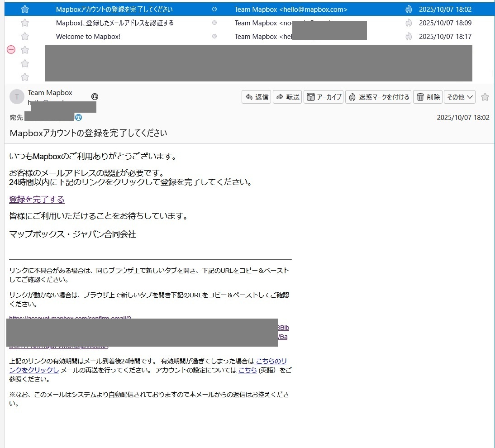The image size is (495, 448).
Task: Archive the email using アーカイブ
Action: pos(324,97)
